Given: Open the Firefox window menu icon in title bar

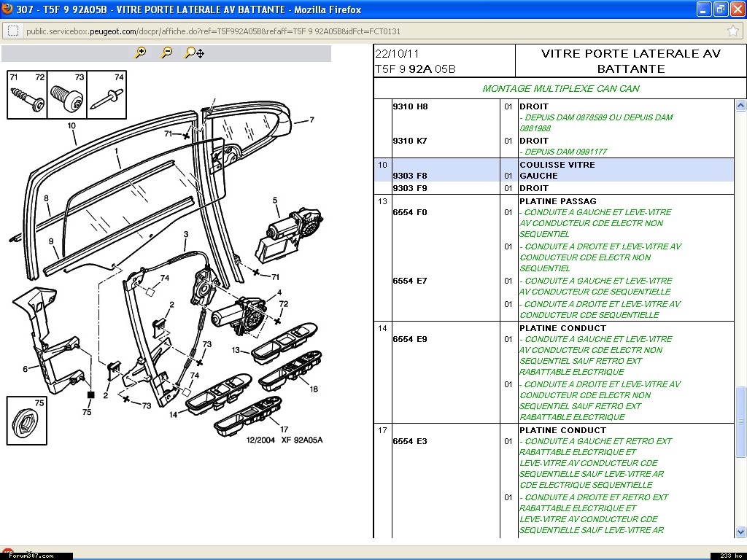Looking at the screenshot, I should (x=8, y=9).
